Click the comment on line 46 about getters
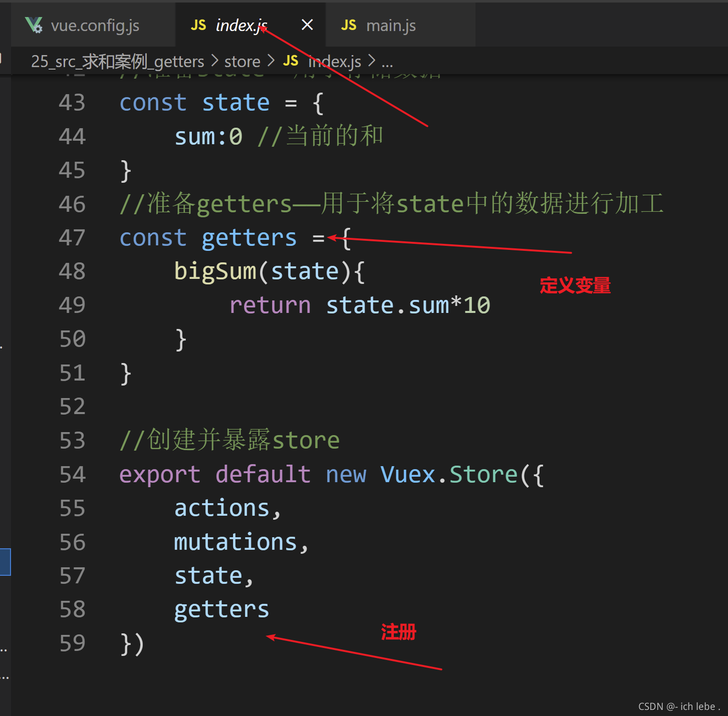The height and width of the screenshot is (716, 728). [391, 204]
